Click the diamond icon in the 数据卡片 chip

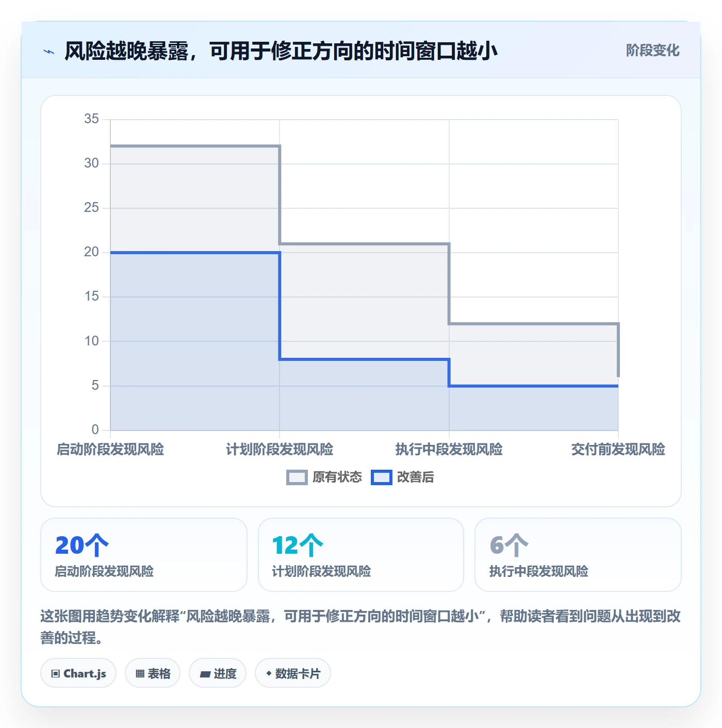pos(269,673)
